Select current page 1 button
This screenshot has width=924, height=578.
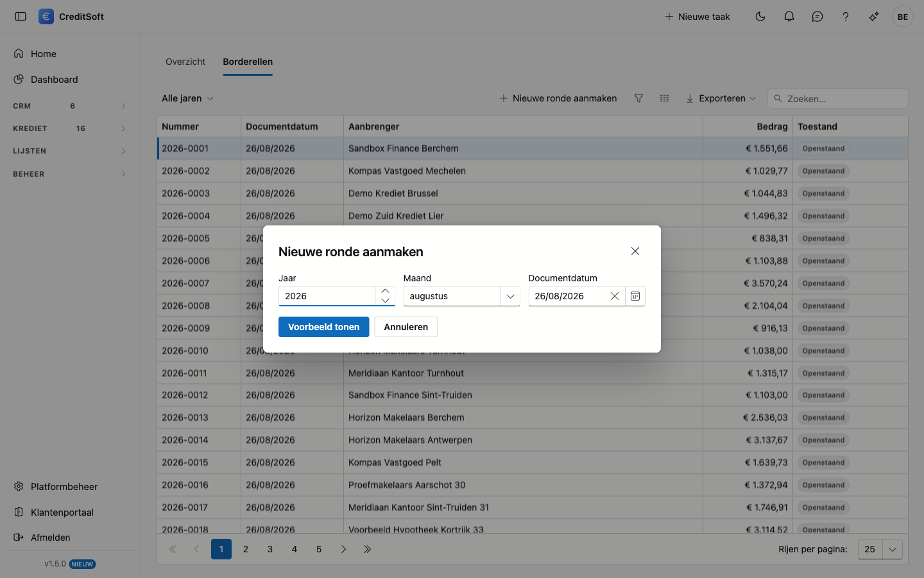click(221, 549)
